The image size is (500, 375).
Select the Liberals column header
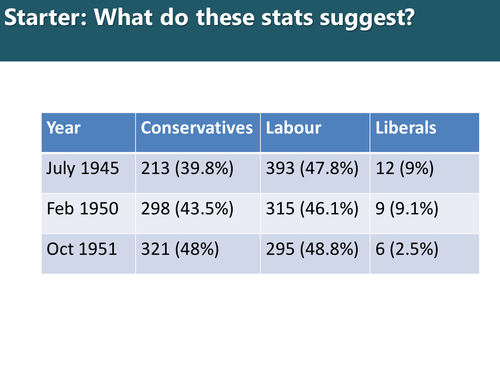coord(425,133)
